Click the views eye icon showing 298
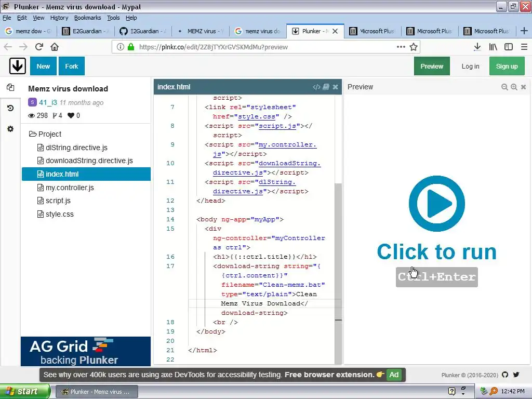Viewport: 532px width, 399px height. pos(31,116)
